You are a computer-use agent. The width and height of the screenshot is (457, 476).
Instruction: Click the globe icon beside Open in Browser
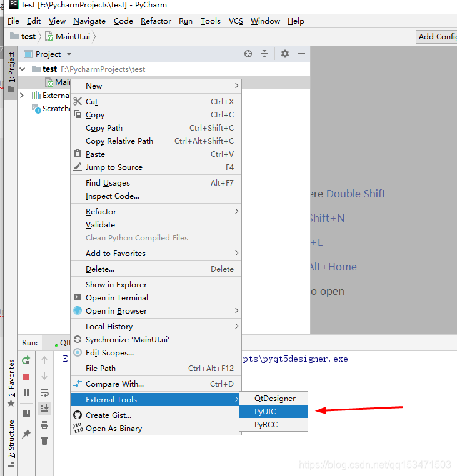tap(78, 310)
